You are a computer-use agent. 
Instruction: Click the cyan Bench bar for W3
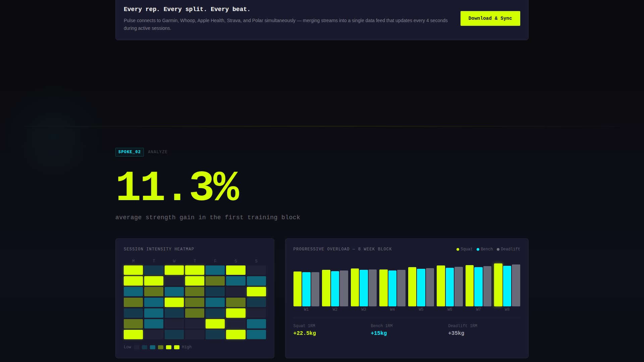364,288
